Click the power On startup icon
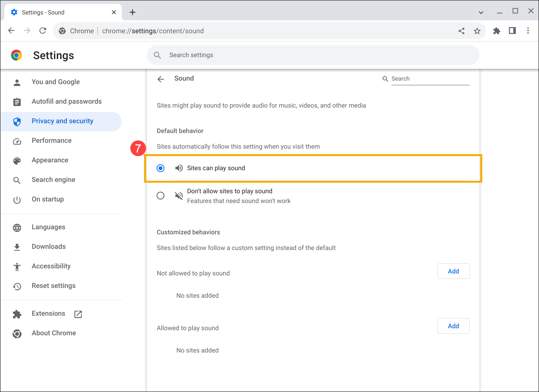The width and height of the screenshot is (539, 392). click(17, 200)
